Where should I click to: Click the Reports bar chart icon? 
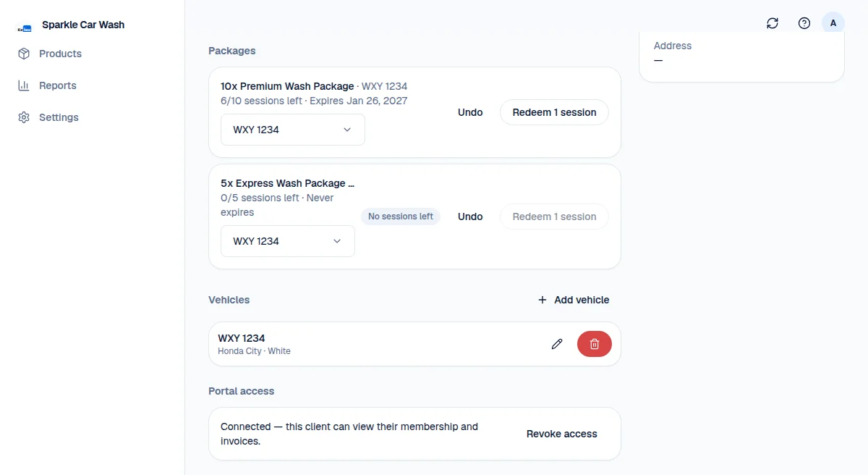coord(24,85)
